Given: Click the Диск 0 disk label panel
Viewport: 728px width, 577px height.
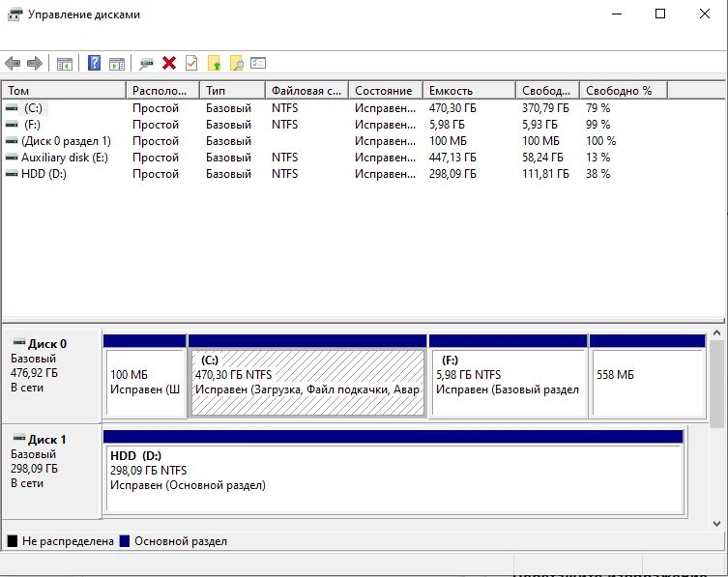Looking at the screenshot, I should pos(51,375).
